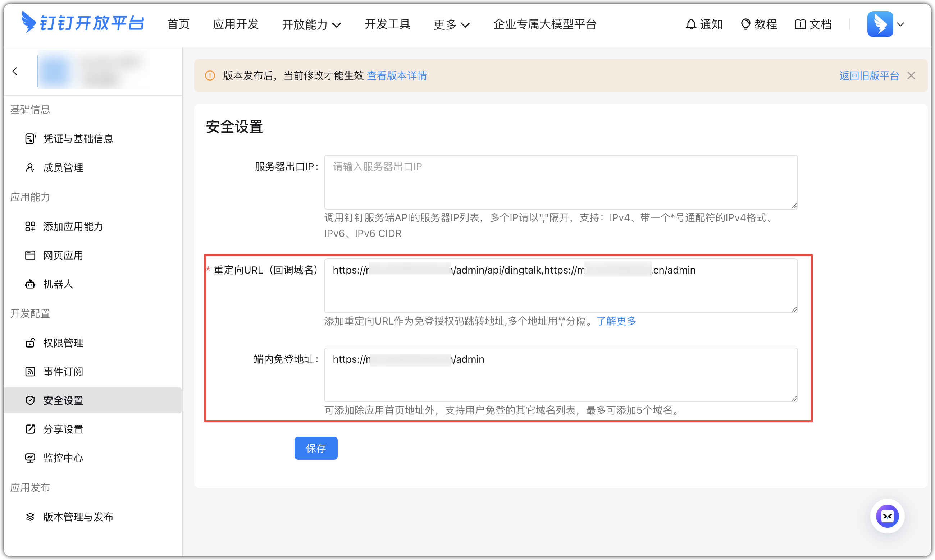Screen dimensions: 935x560
Task: Select the 安全设置 shield icon
Action: click(30, 400)
